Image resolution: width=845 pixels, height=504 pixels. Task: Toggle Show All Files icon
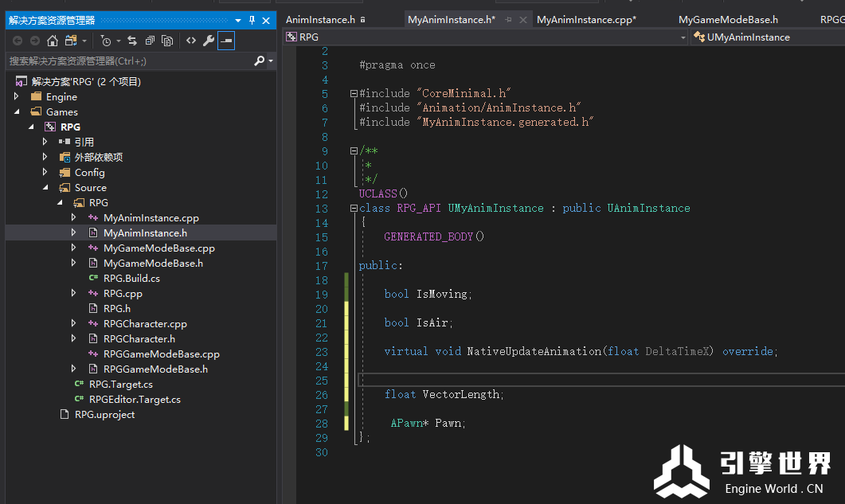(x=167, y=41)
